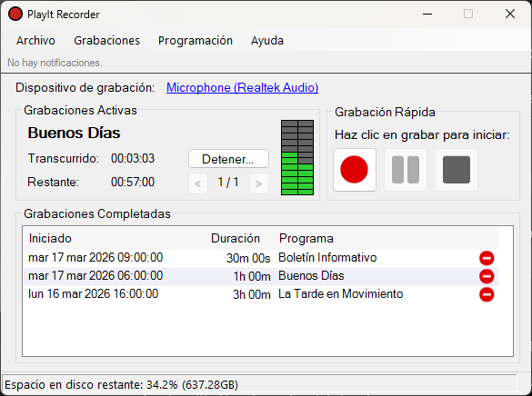
Task: Go to next active recording
Action: 259,183
